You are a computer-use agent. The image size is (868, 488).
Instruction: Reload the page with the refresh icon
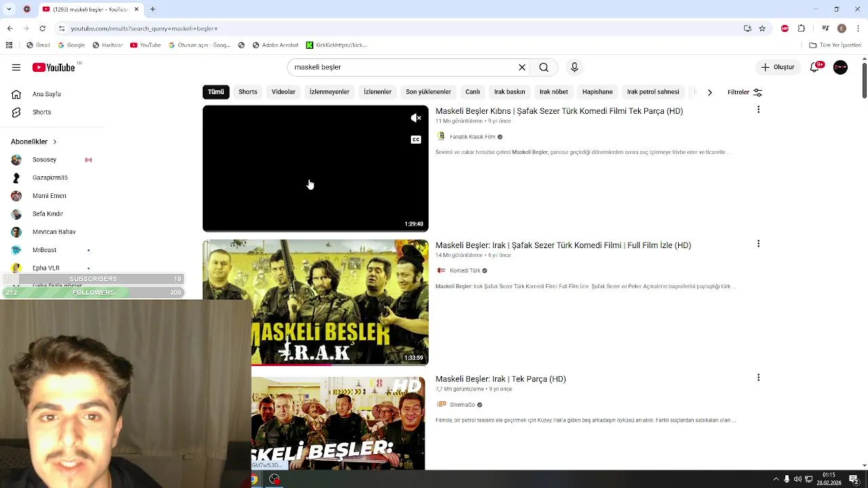42,28
